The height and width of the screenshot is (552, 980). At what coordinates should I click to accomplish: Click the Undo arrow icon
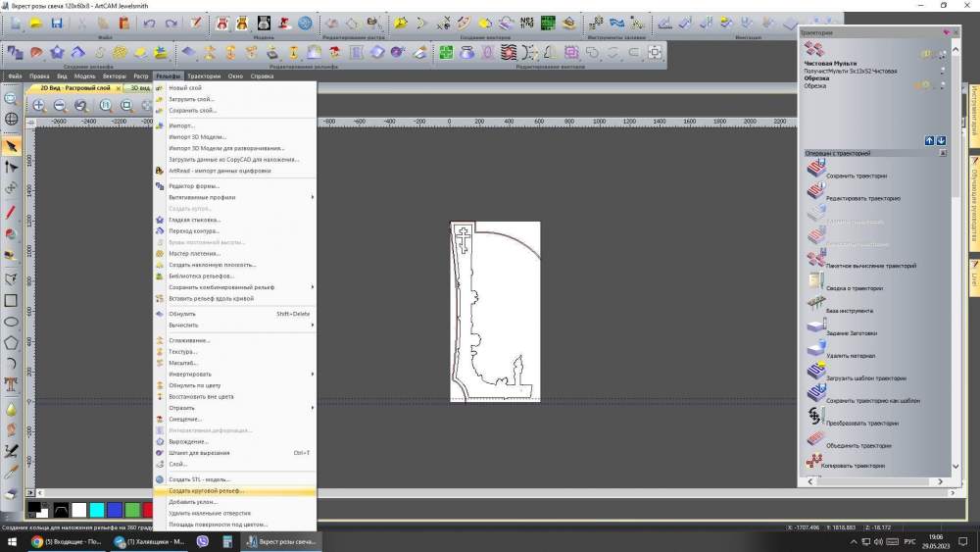[148, 23]
